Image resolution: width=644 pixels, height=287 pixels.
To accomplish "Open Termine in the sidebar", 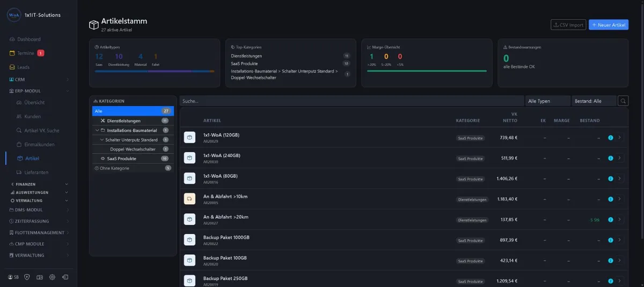I will (22, 53).
